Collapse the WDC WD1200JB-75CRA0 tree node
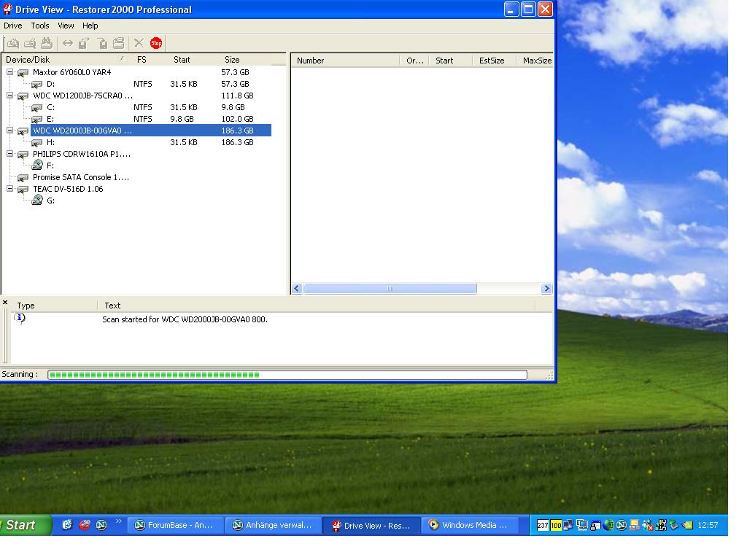The width and height of the screenshot is (747, 560). tap(9, 96)
